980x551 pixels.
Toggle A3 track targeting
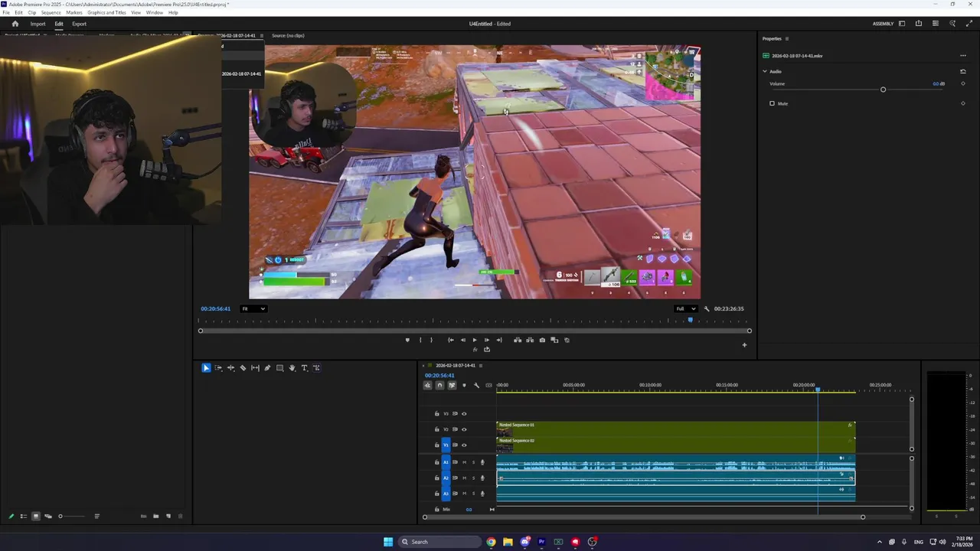pos(446,494)
